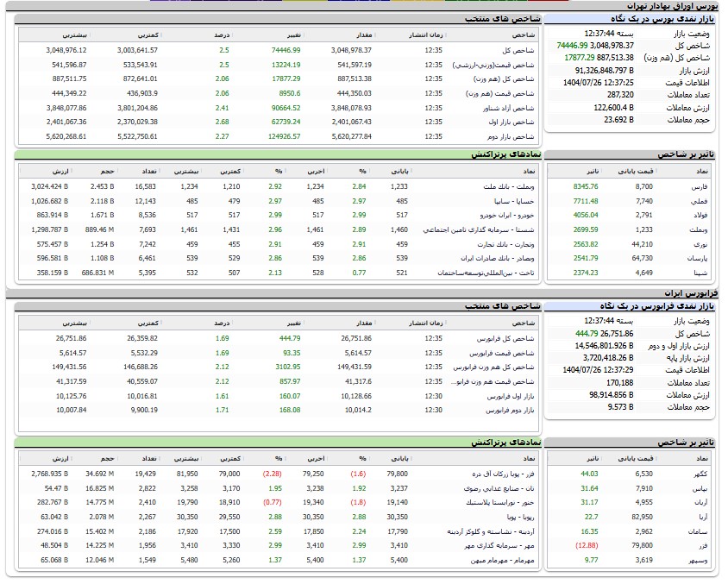728x584 pixels.
Task: Click شاخص آزاد شناور index row
Action: 503,108
